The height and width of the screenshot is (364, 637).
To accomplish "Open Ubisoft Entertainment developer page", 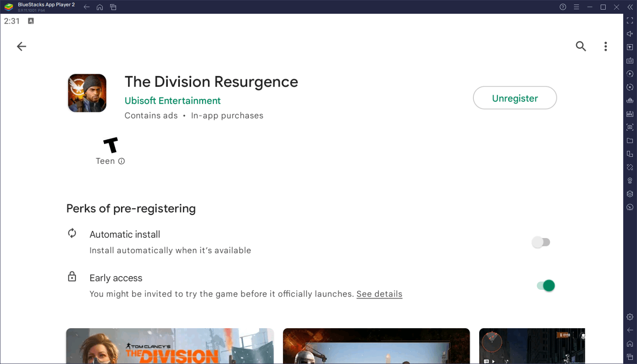I will [172, 101].
